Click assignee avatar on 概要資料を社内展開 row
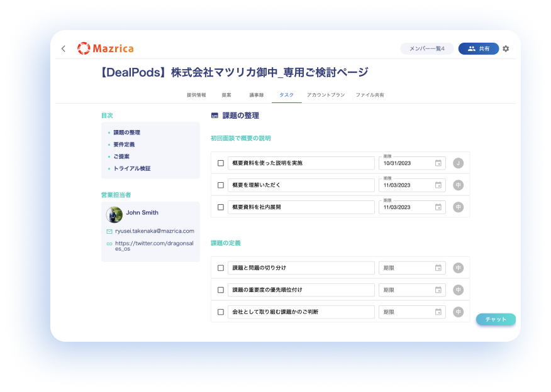Image resolution: width=551 pixels, height=392 pixels. tap(459, 207)
